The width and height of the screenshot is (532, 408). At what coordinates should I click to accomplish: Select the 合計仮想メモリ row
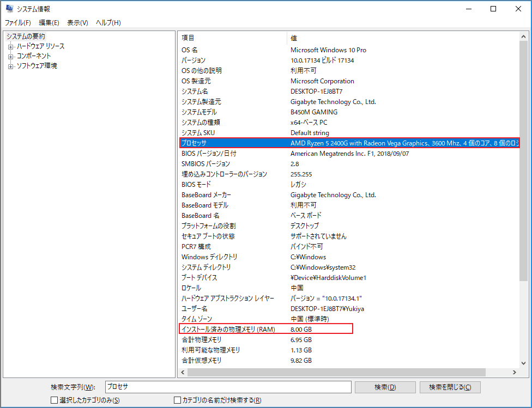[349, 360]
